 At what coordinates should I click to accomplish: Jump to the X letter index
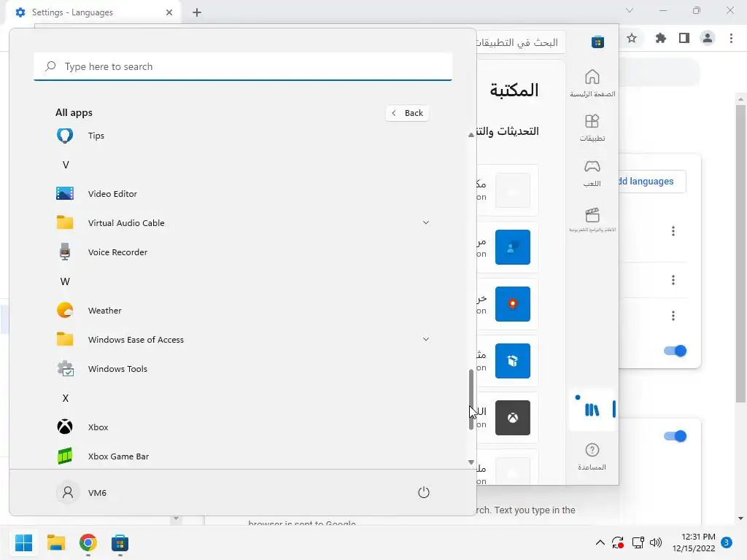pyautogui.click(x=66, y=398)
